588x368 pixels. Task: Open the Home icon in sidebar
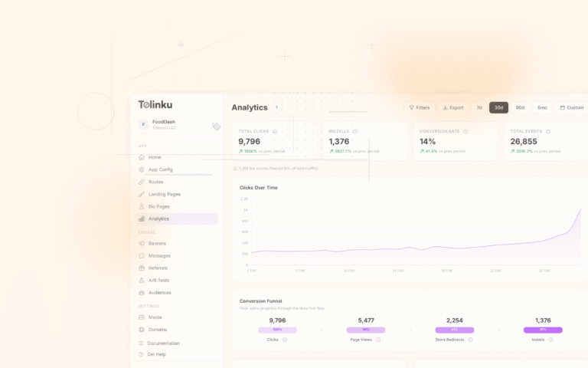142,157
